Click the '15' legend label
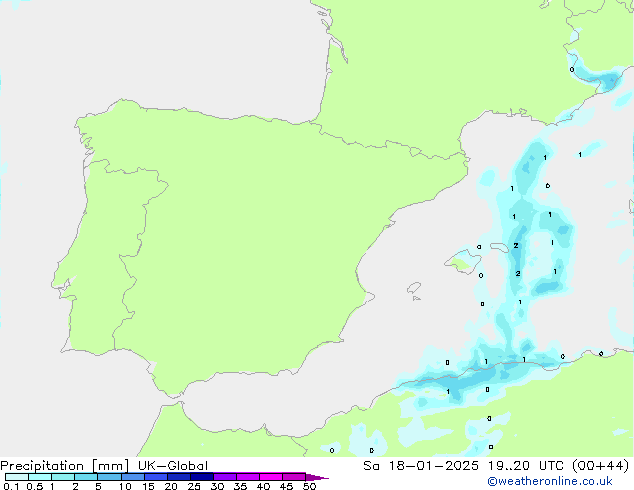The image size is (634, 490). point(148,486)
